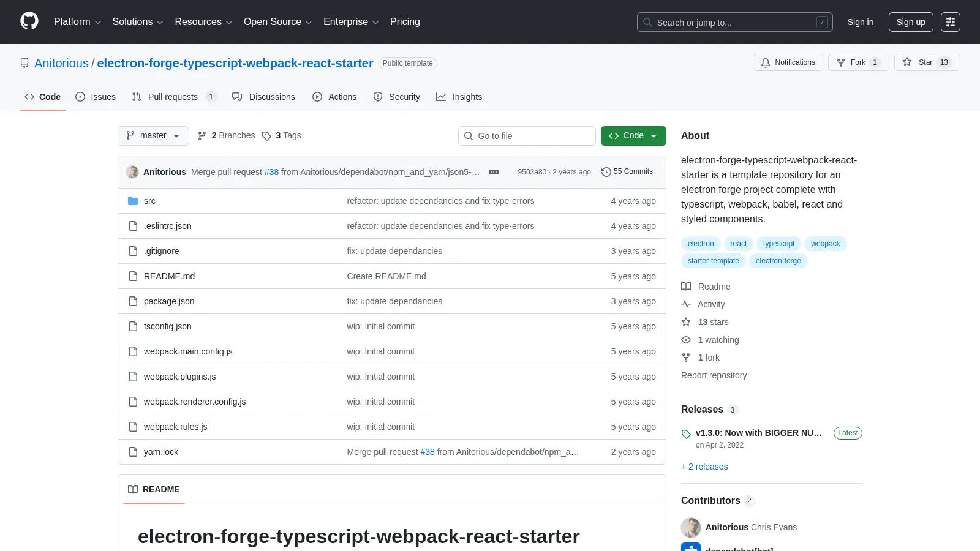This screenshot has width=980, height=551.
Task: Click the file icon next to README.md
Action: 133,276
